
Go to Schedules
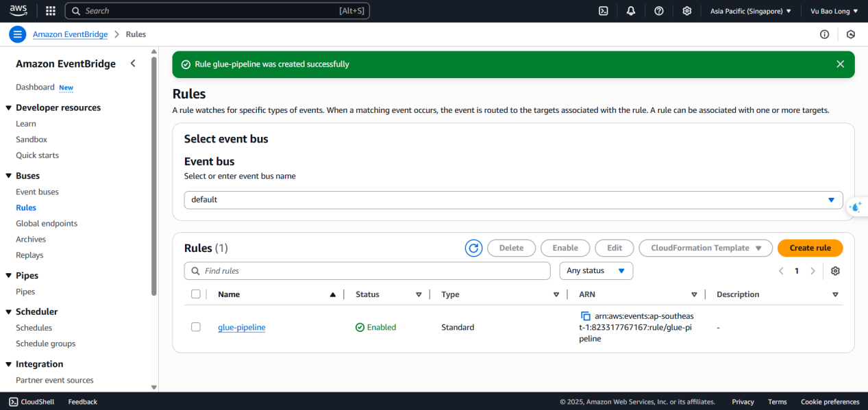[34, 328]
